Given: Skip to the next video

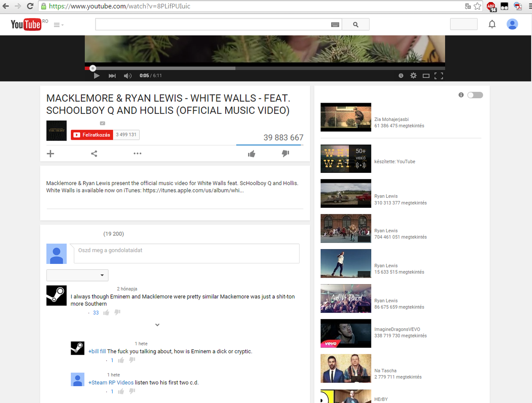Looking at the screenshot, I should [112, 76].
